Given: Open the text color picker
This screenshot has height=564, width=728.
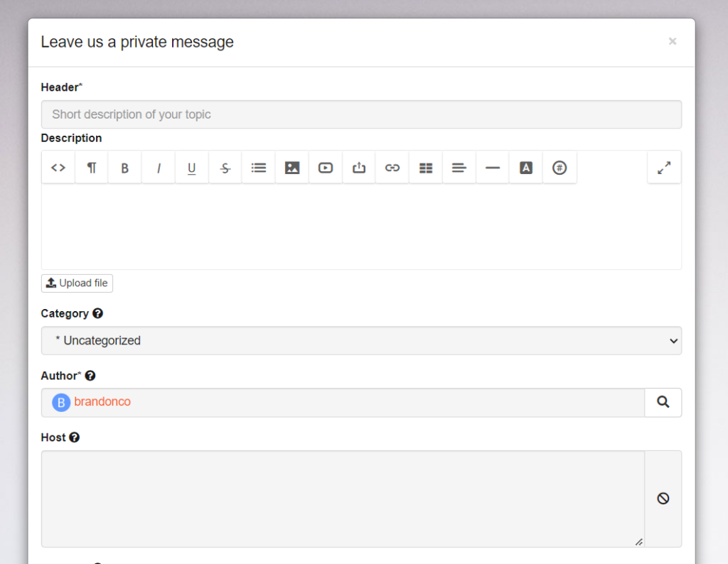Looking at the screenshot, I should click(x=526, y=168).
